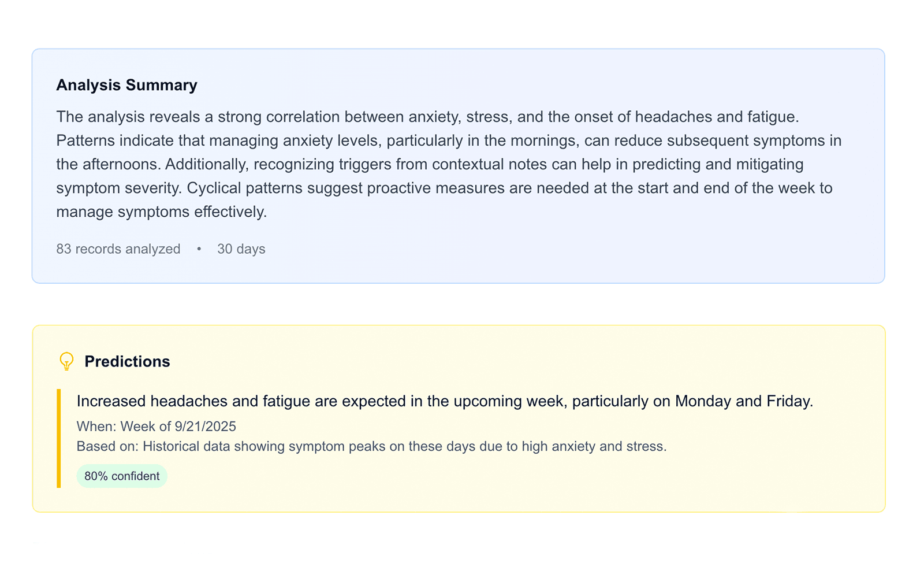Click the line starting 'symptom severity. Cyclical patterns'
Viewport: 924px width, 578px height.
coord(444,188)
